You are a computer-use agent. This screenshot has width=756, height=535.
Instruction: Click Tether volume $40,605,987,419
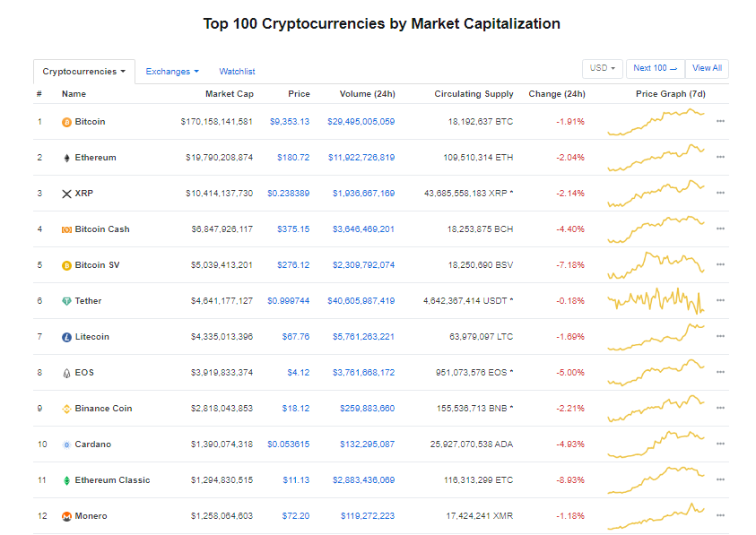pyautogui.click(x=361, y=301)
